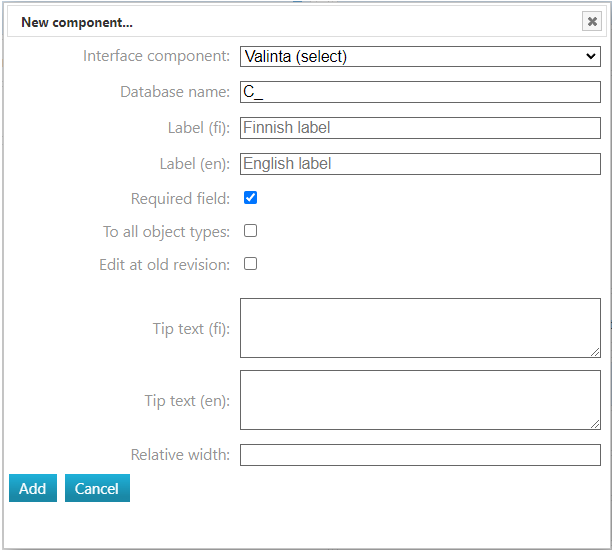Click the "Required field:" label text
This screenshot has width=613, height=551.
180,199
